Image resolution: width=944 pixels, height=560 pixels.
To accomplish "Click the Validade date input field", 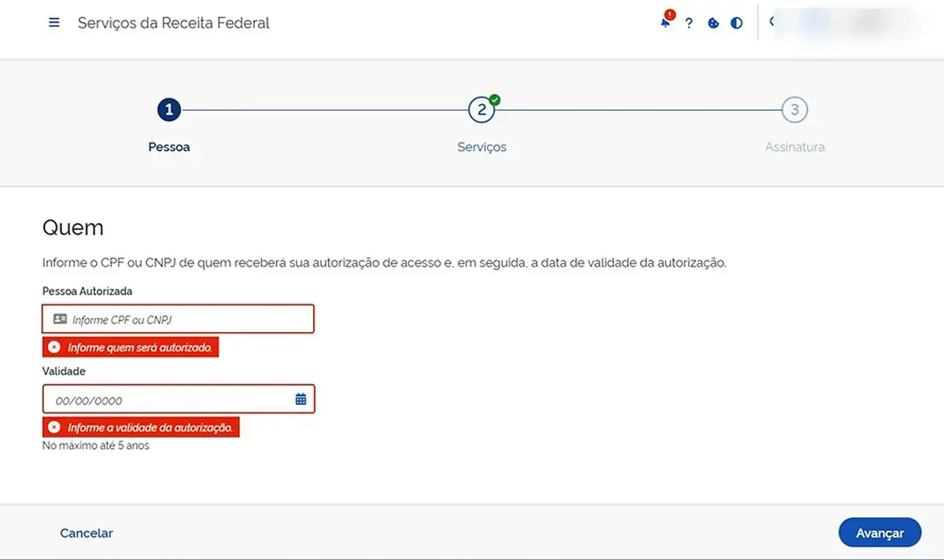I will (x=179, y=400).
